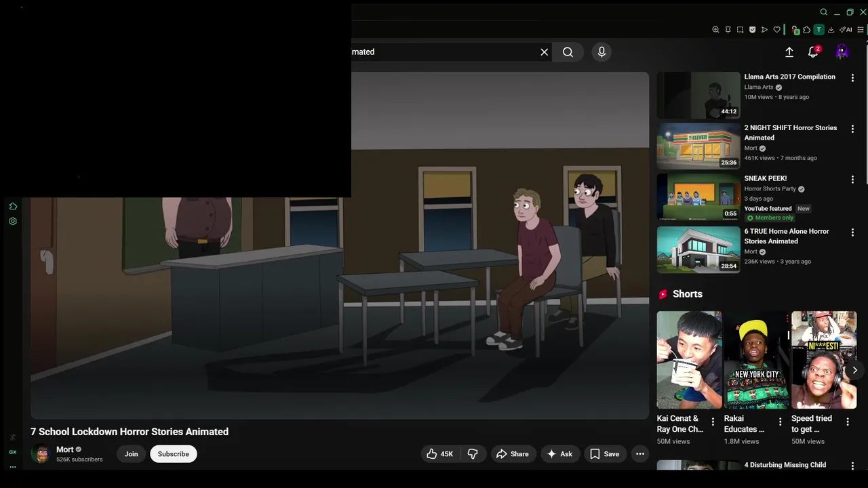Open options for Kai Cenat short
Screen dimensions: 868x488
[713, 422]
